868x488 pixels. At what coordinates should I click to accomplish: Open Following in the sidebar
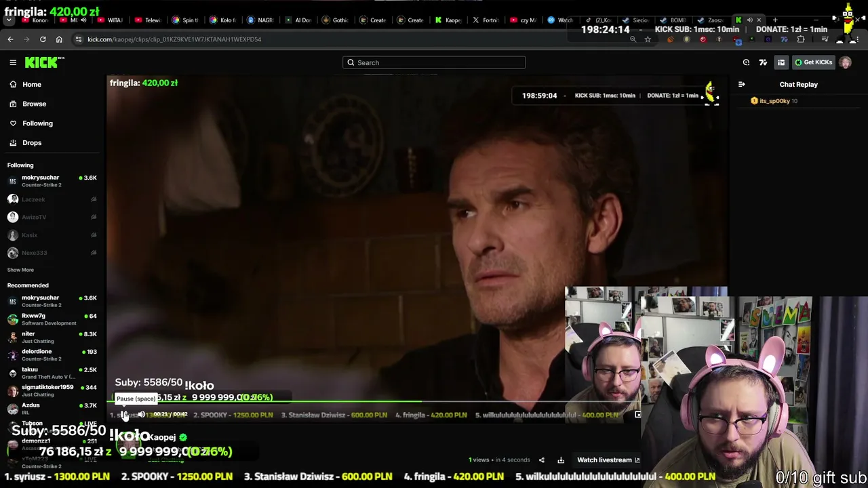coord(37,123)
